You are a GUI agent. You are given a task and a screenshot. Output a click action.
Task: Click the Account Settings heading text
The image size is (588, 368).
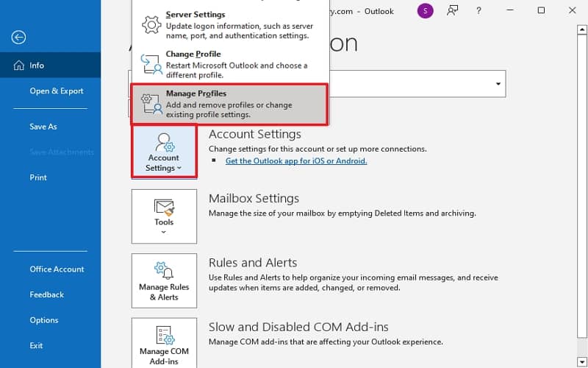255,134
